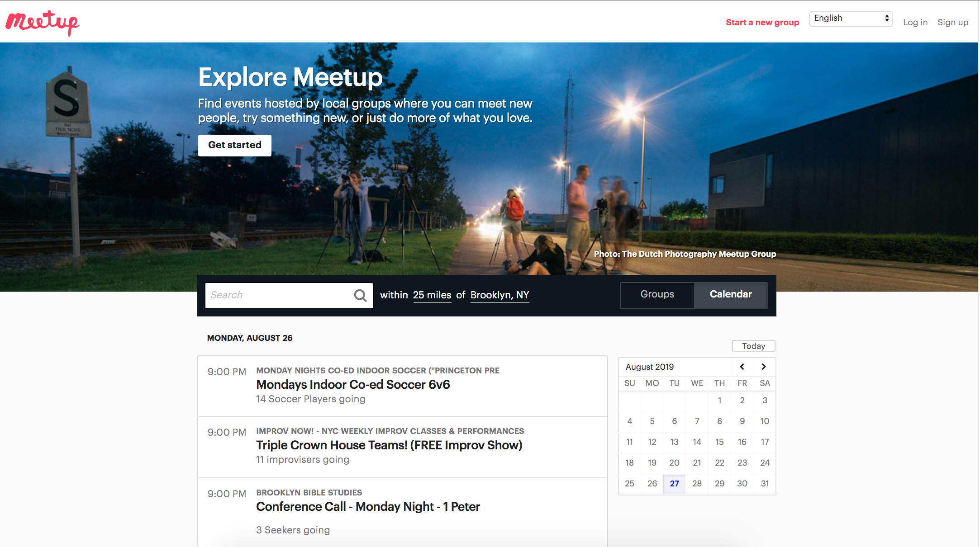Change the Brooklyn, NY location
980x547 pixels.
pos(499,295)
